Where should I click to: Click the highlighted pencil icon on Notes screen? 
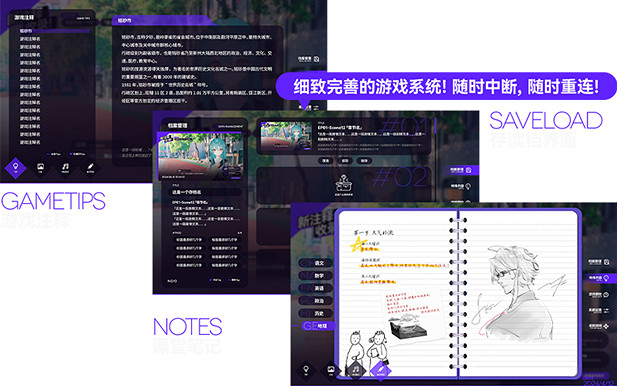(381, 371)
